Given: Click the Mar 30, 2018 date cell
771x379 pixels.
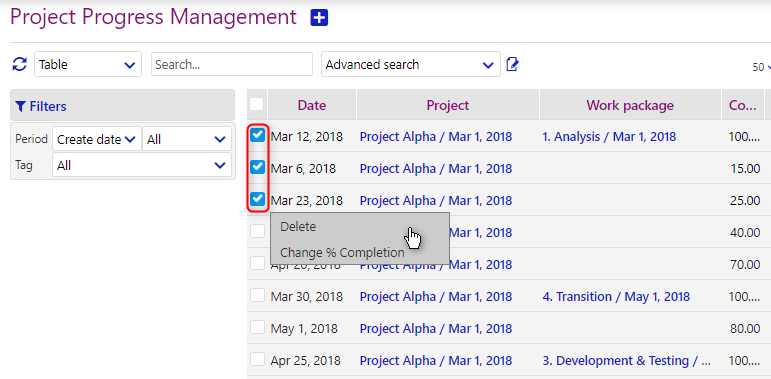Looking at the screenshot, I should click(x=307, y=296).
